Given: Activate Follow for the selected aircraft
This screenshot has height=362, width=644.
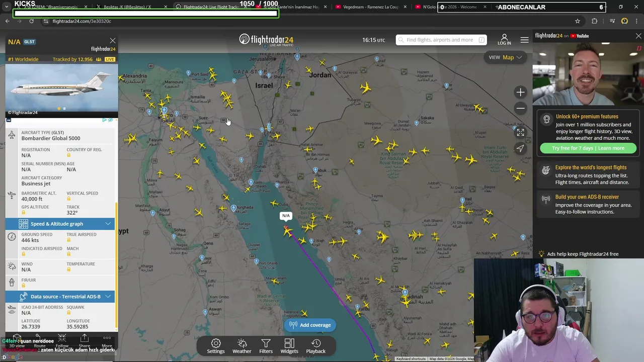Looking at the screenshot, I should (62, 341).
